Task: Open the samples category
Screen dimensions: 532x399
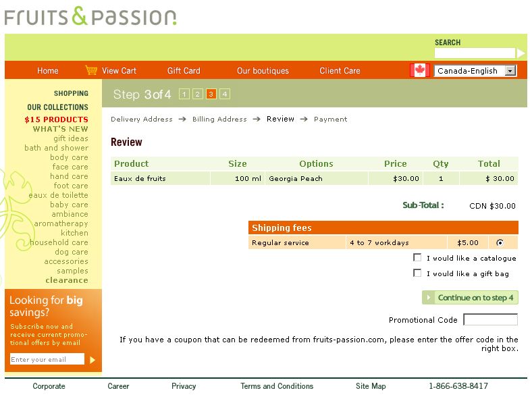Action: coord(73,271)
